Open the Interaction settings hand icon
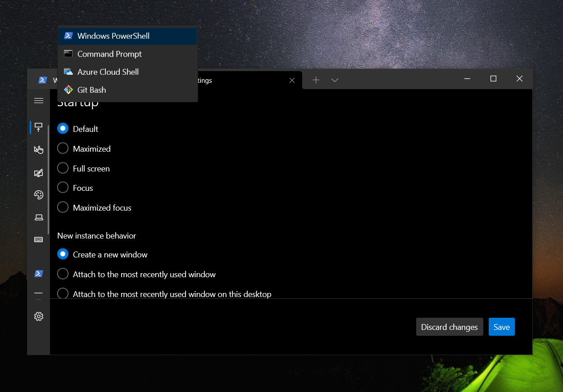Image resolution: width=563 pixels, height=392 pixels. pyautogui.click(x=39, y=149)
